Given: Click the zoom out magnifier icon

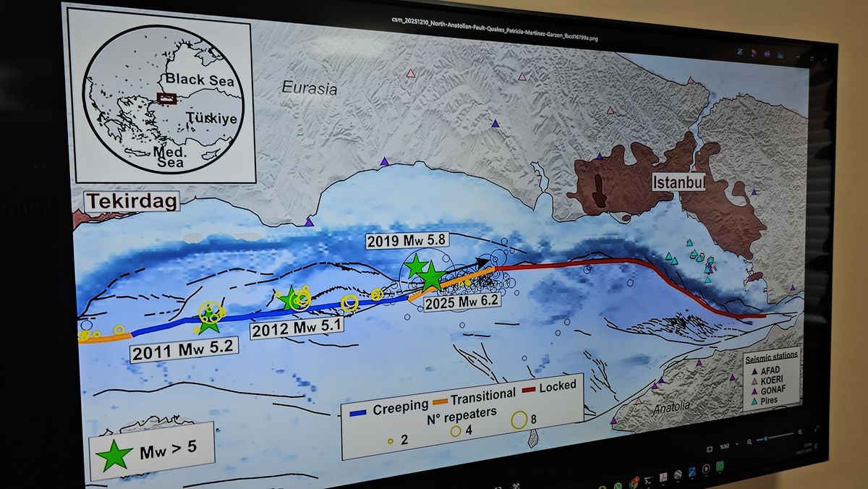Looking at the screenshot, I should pos(749,442).
